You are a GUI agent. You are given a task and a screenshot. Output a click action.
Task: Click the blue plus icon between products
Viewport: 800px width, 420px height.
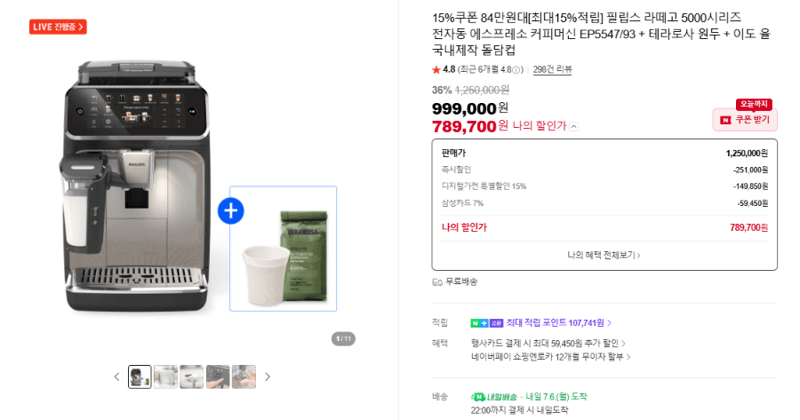click(231, 211)
